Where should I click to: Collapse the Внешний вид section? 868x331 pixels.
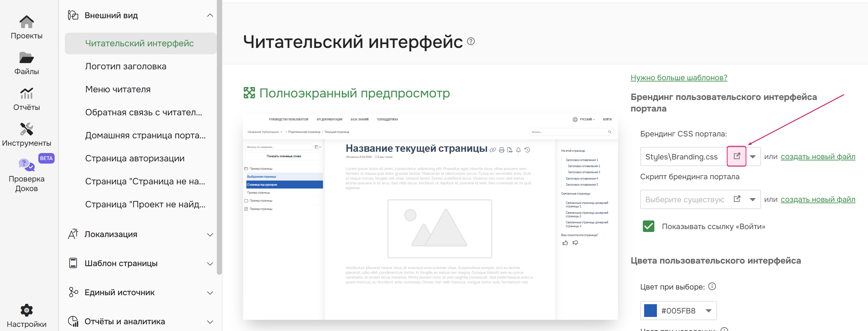210,15
